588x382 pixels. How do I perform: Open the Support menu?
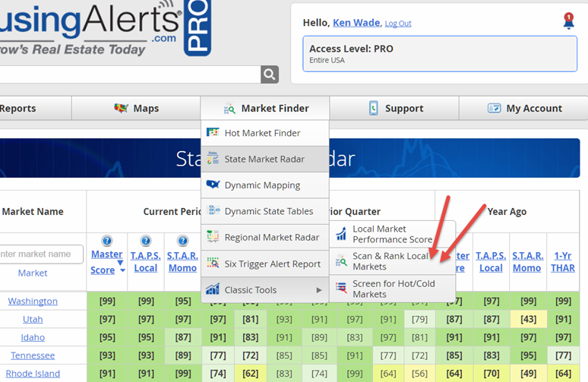click(x=394, y=109)
